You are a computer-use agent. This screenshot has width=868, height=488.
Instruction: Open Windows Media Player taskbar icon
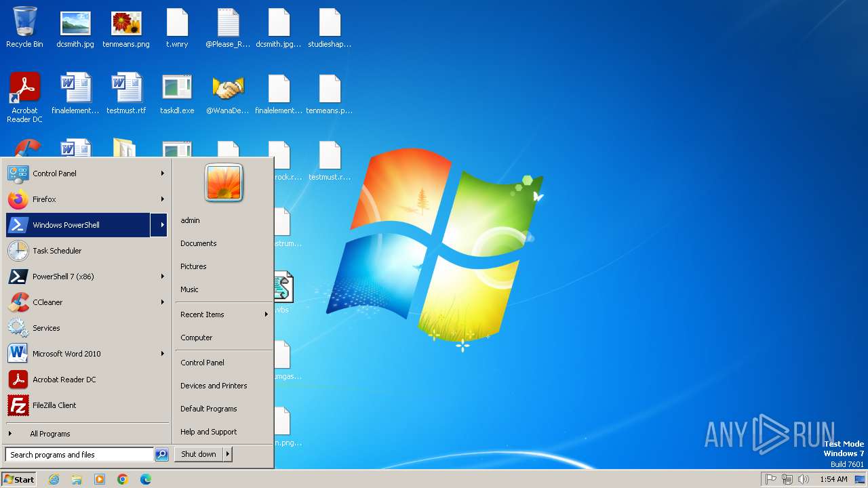point(100,479)
